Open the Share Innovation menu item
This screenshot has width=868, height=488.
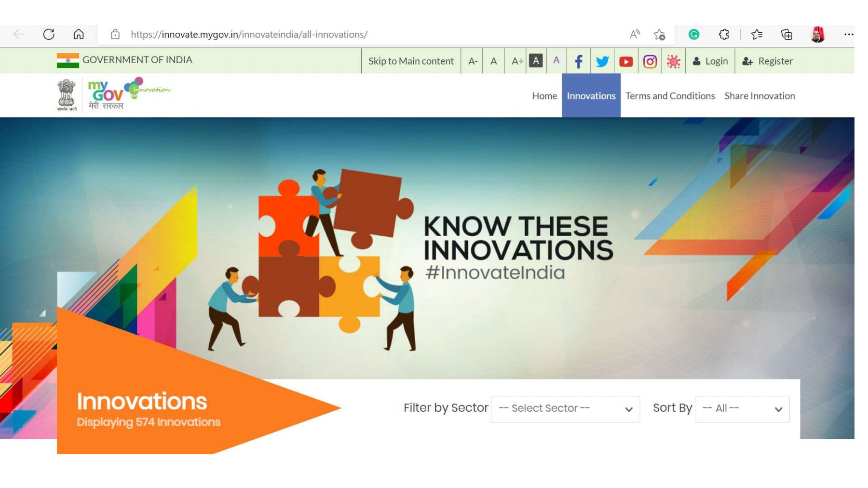[x=759, y=96]
